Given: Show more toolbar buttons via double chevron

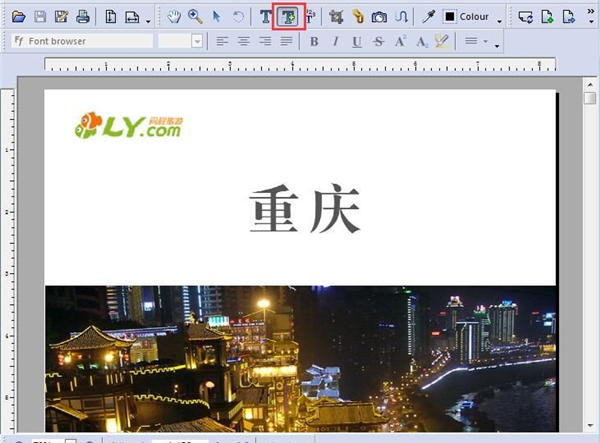Looking at the screenshot, I should point(591,12).
